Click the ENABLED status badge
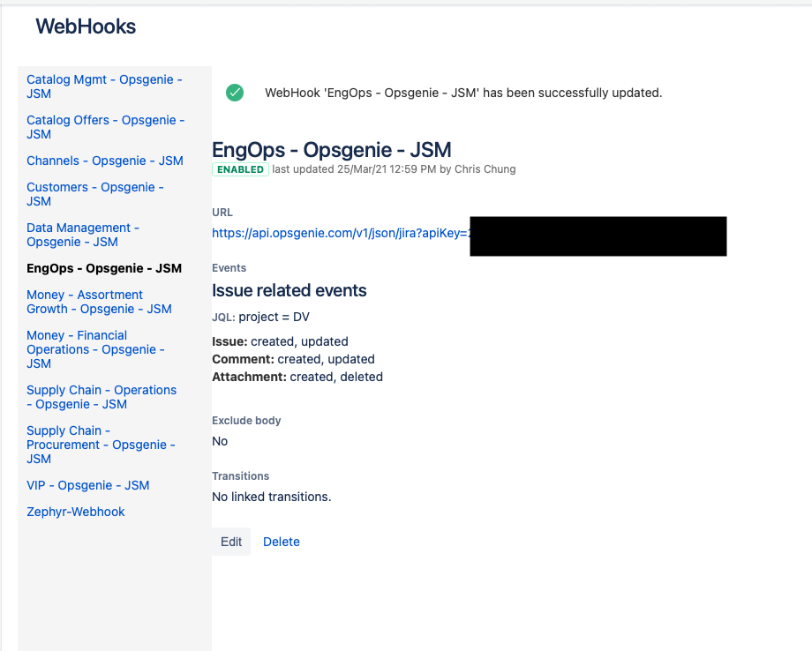 pos(240,169)
